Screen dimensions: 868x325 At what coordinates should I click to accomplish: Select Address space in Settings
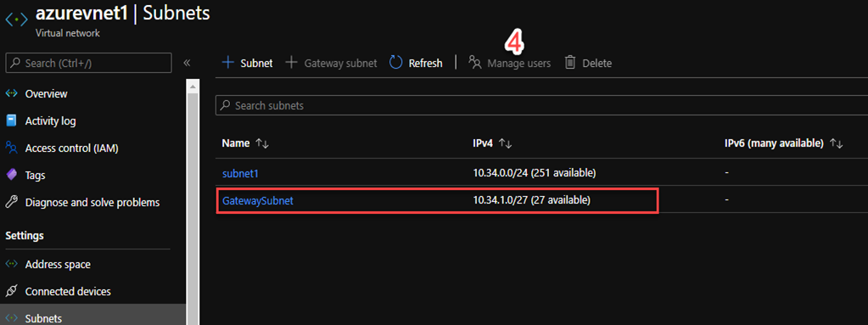[x=58, y=265]
